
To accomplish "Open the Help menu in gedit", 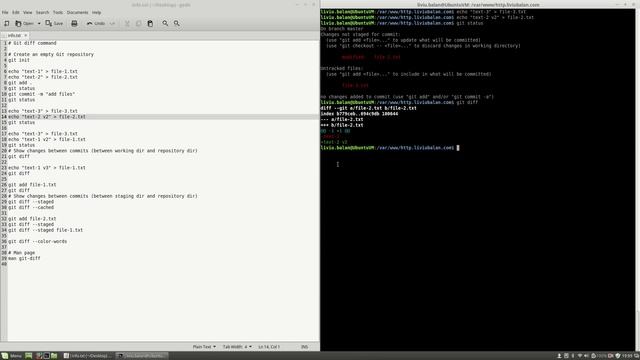I will point(96,12).
